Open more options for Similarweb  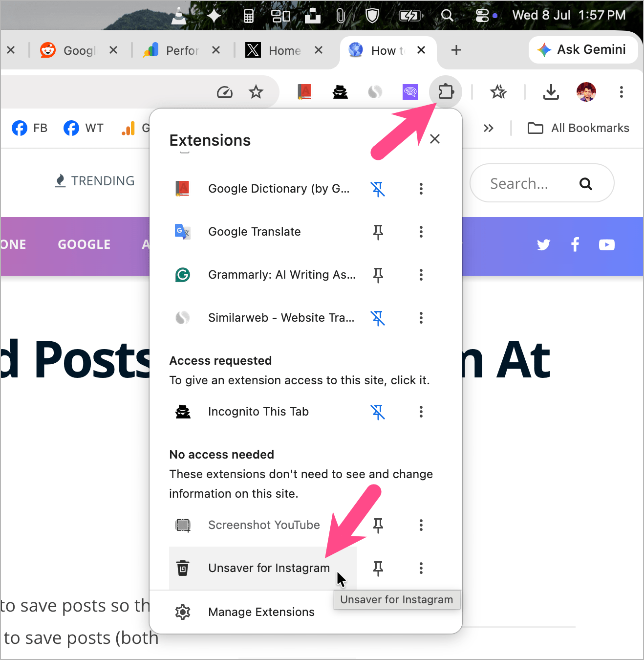click(x=421, y=318)
